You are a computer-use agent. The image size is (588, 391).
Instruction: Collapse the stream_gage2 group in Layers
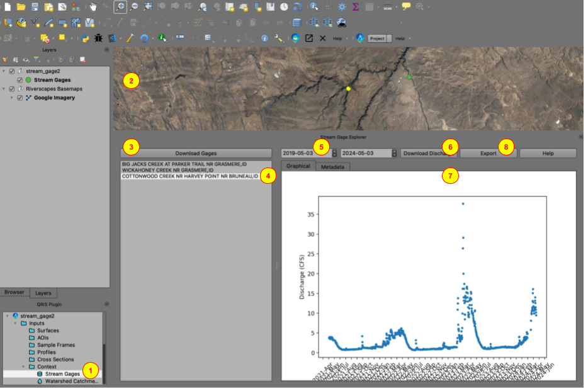(4, 71)
